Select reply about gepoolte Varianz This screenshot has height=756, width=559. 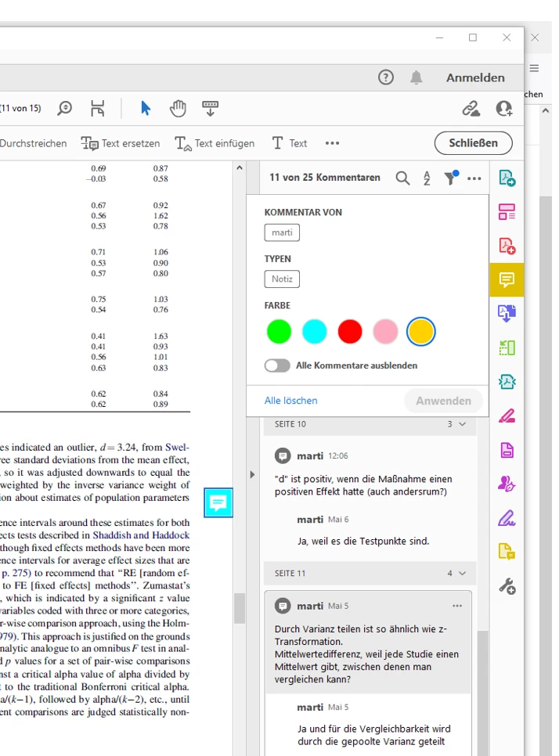(x=373, y=736)
